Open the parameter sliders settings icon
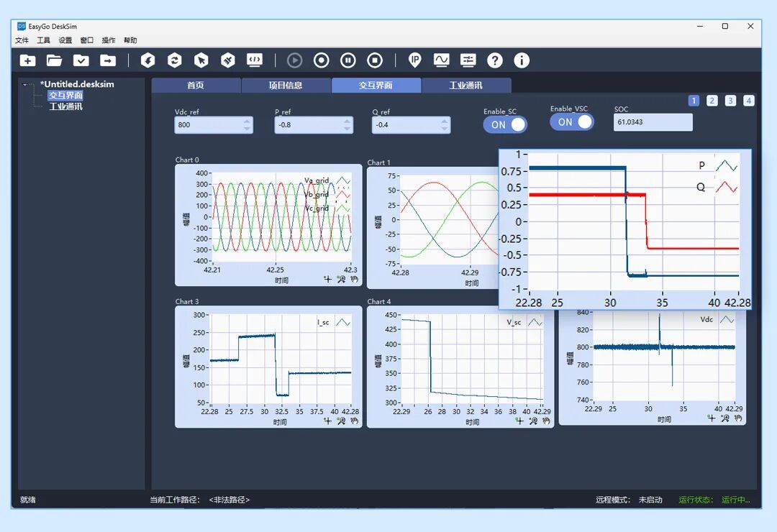The image size is (777, 532). point(468,60)
